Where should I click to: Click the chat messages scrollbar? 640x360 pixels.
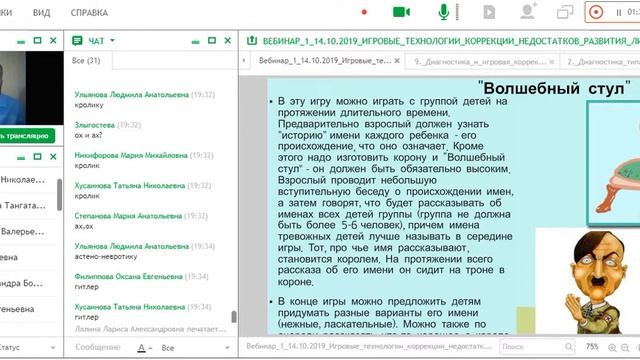(233, 317)
